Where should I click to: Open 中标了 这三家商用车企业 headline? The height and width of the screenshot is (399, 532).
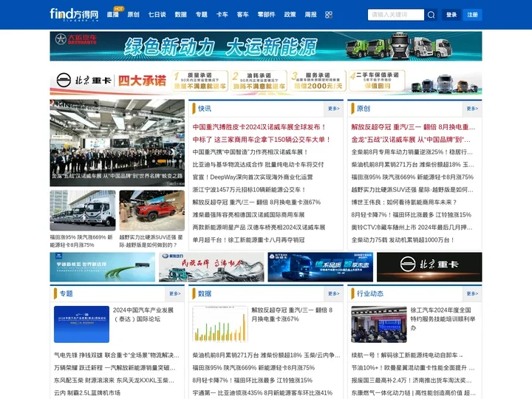tap(262, 140)
